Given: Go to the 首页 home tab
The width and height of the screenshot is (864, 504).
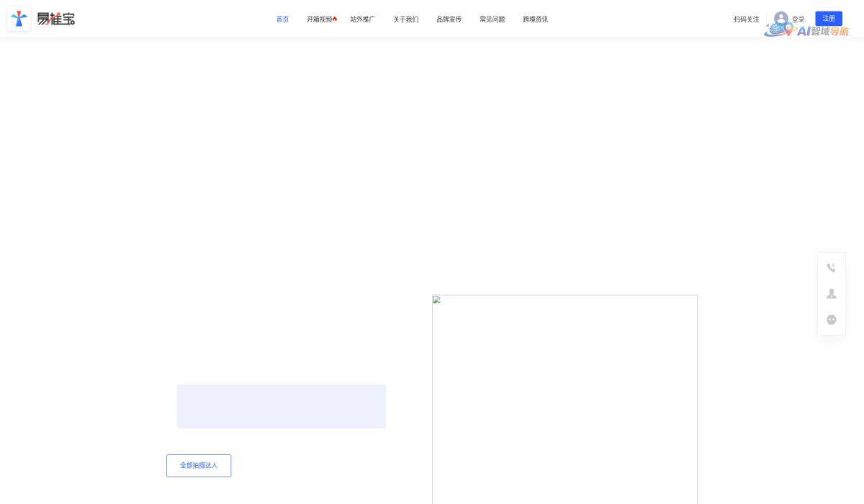Looking at the screenshot, I should [282, 19].
